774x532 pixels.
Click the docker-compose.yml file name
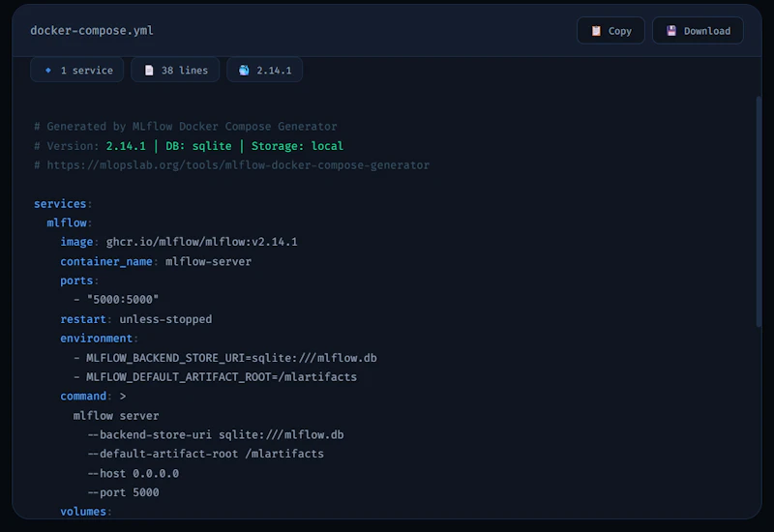tap(92, 31)
